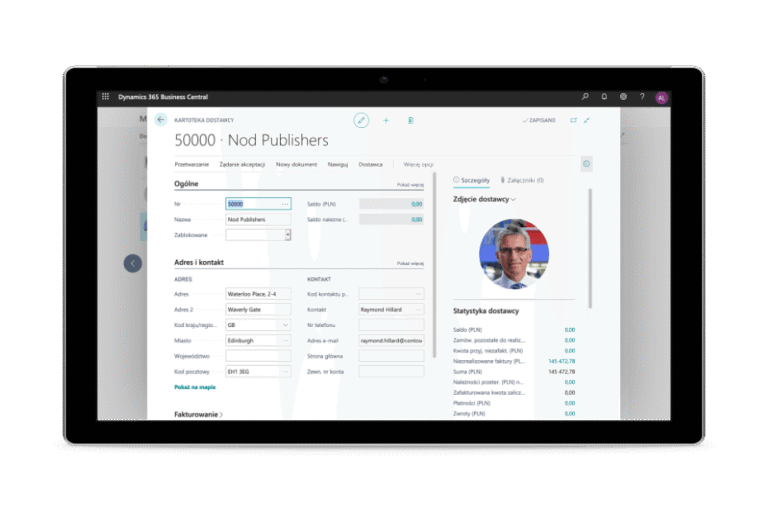This screenshot has width=768, height=512.
Task: Open Żądanie akceptacji menu
Action: pos(242,165)
